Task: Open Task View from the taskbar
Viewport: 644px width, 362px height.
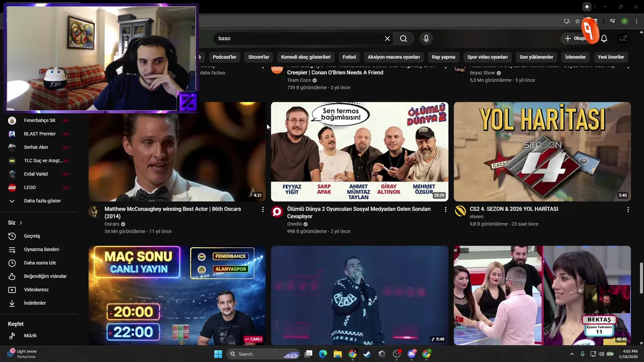Action: pyautogui.click(x=308, y=354)
